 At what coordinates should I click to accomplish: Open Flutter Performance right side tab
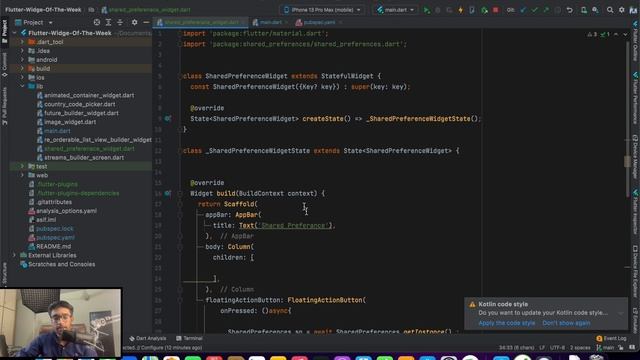636,99
